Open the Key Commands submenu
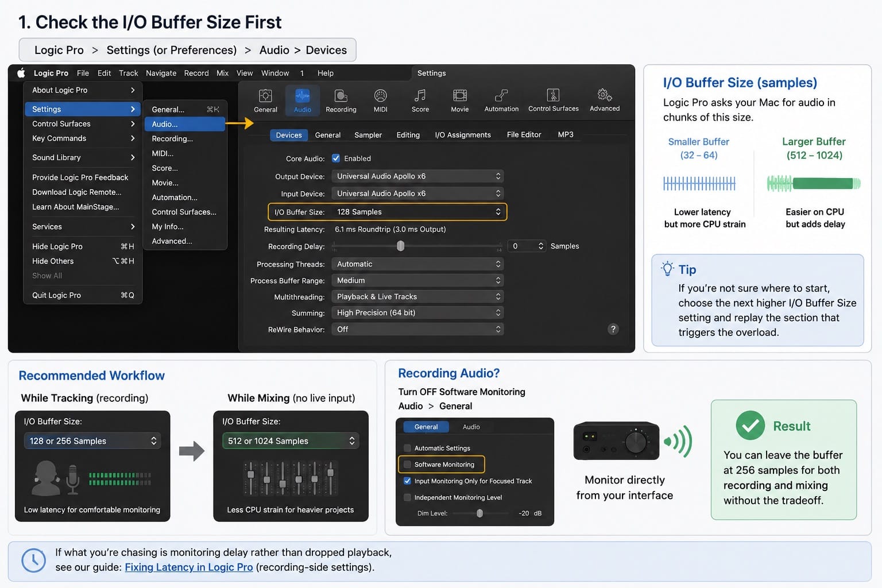This screenshot has height=588, width=882. click(83, 138)
